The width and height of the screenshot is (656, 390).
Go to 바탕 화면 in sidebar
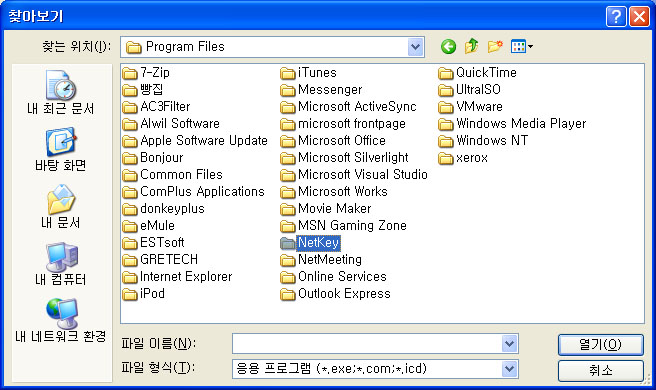61,150
